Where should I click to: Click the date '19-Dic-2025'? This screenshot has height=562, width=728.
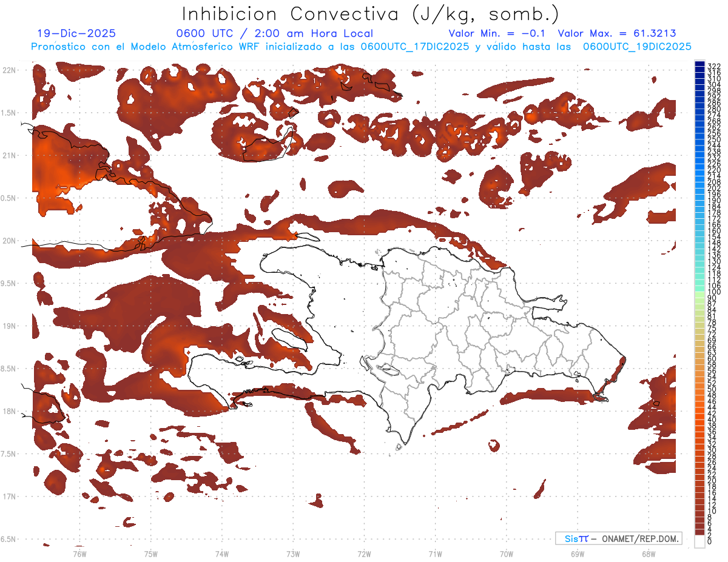tap(76, 33)
